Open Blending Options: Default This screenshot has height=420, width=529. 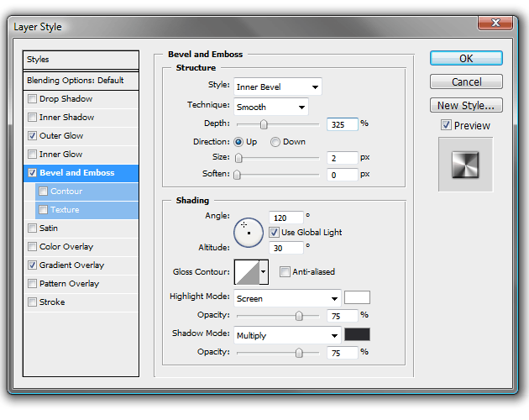pyautogui.click(x=81, y=81)
